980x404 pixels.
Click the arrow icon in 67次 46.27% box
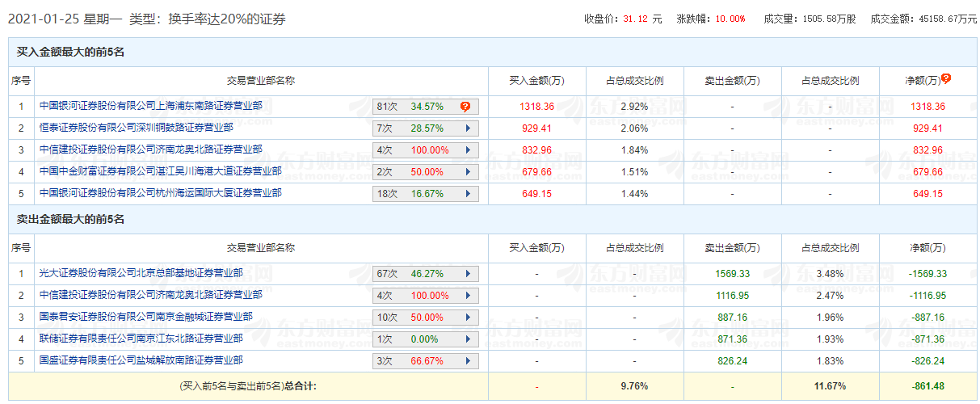coord(467,273)
